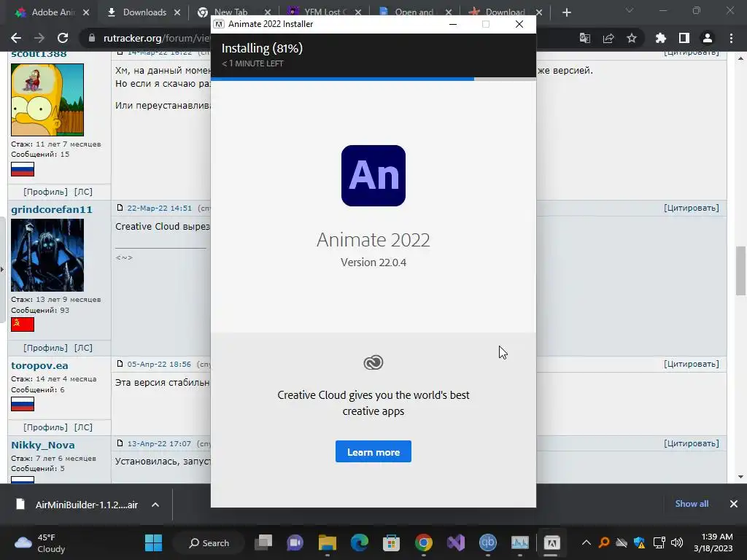The width and height of the screenshot is (747, 560).
Task: Click scout1388 Homer avatar image
Action: coord(47,99)
